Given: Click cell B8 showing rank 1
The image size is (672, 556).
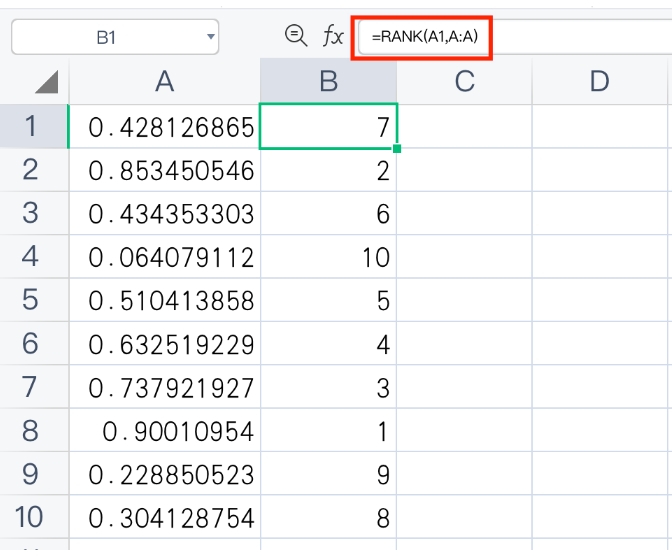Looking at the screenshot, I should (328, 430).
